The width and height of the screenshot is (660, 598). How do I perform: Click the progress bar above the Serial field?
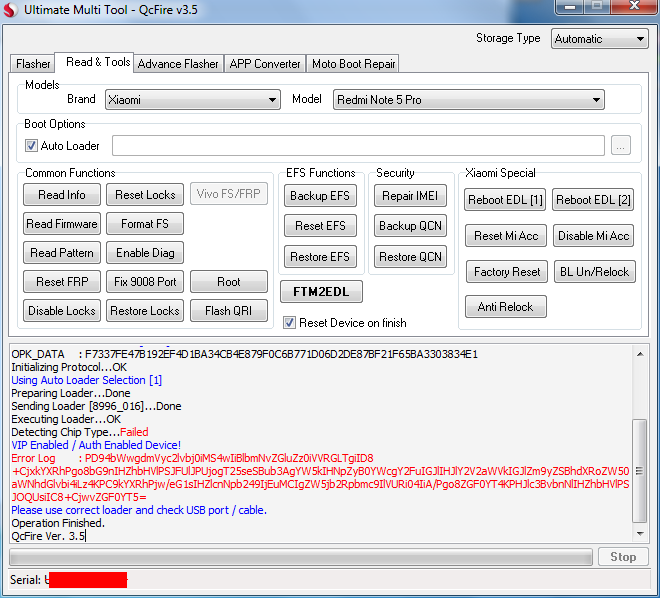click(x=301, y=558)
